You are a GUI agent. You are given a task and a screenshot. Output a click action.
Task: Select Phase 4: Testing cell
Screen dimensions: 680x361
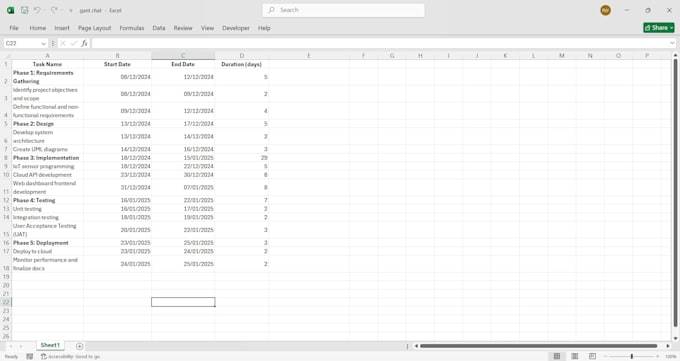(x=48, y=200)
